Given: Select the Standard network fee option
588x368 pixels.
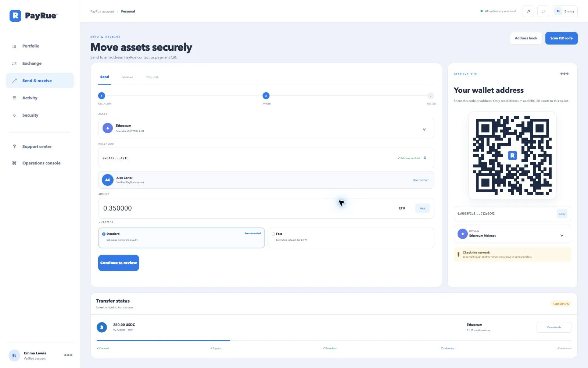Looking at the screenshot, I should pyautogui.click(x=181, y=238).
